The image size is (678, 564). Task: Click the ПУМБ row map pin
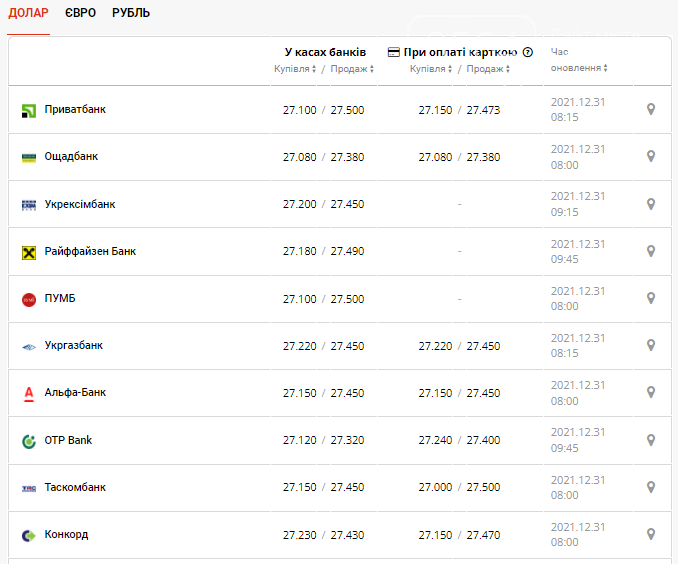pyautogui.click(x=651, y=298)
